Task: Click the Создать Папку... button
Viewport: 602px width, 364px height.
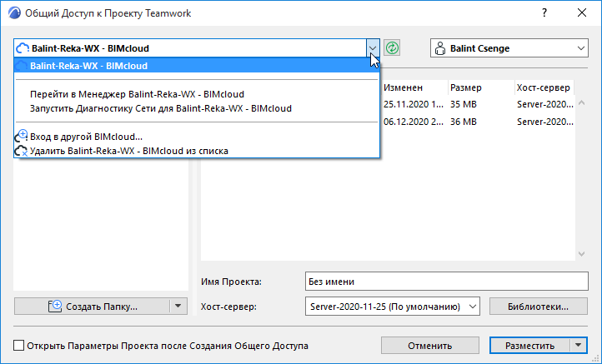Action: [x=93, y=306]
